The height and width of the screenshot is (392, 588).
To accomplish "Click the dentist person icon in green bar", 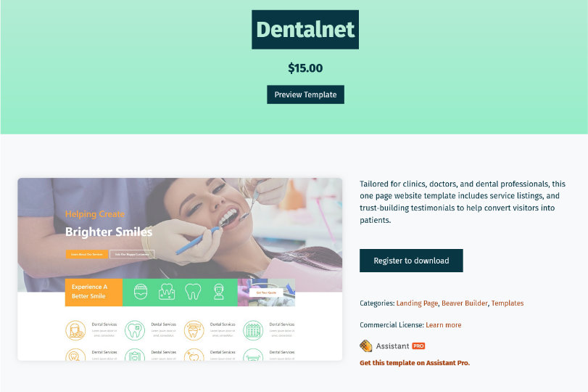I will pyautogui.click(x=219, y=292).
